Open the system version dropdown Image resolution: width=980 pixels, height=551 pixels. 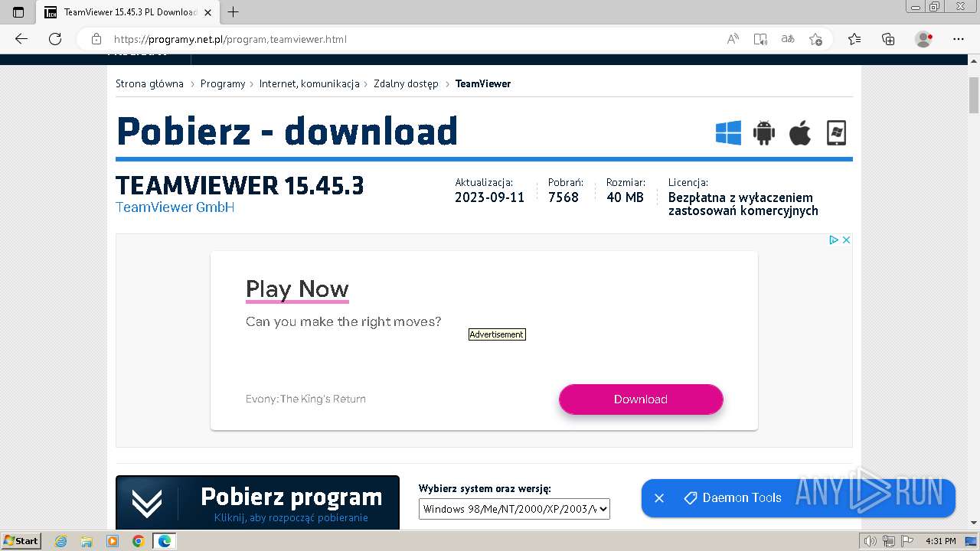point(514,509)
